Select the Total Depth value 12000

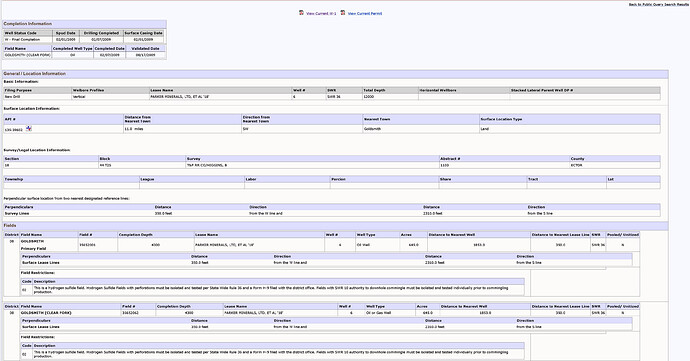coord(390,96)
